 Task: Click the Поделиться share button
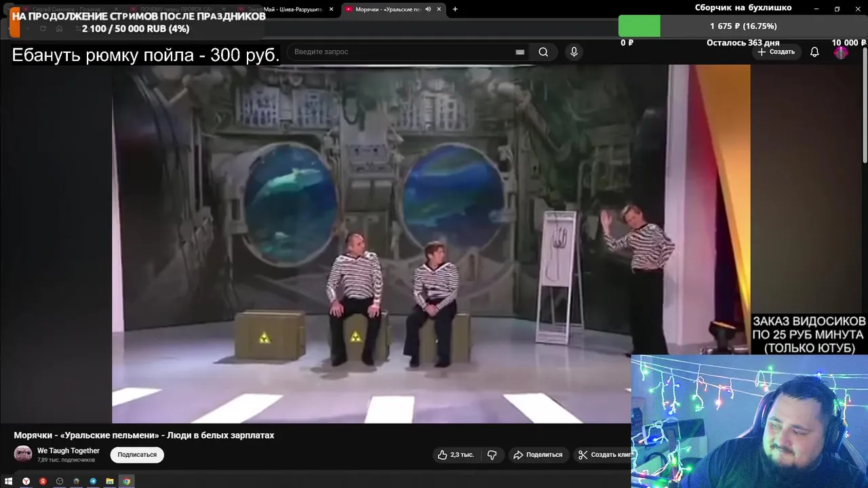tap(538, 455)
